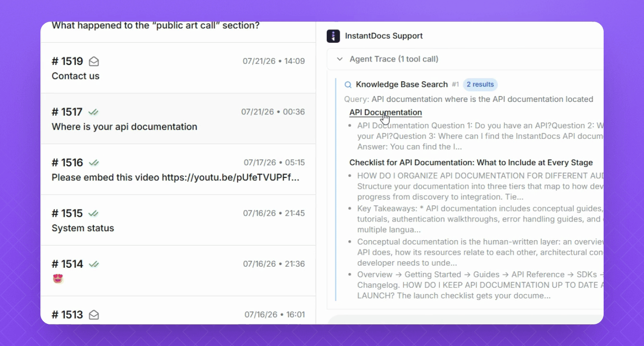Open the embed video request conversation
Screen dimensions: 644x346
point(178,170)
